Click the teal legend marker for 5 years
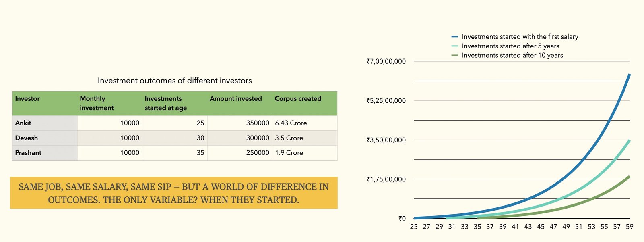 (455, 46)
